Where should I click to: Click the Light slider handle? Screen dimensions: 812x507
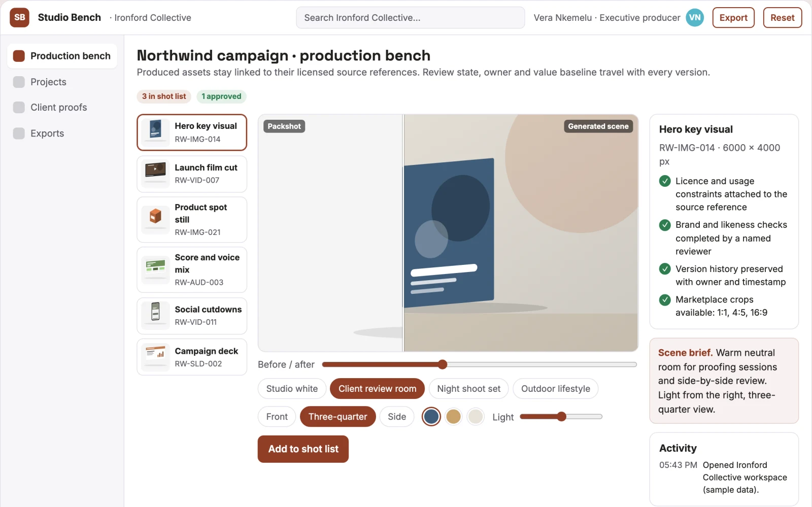(561, 417)
